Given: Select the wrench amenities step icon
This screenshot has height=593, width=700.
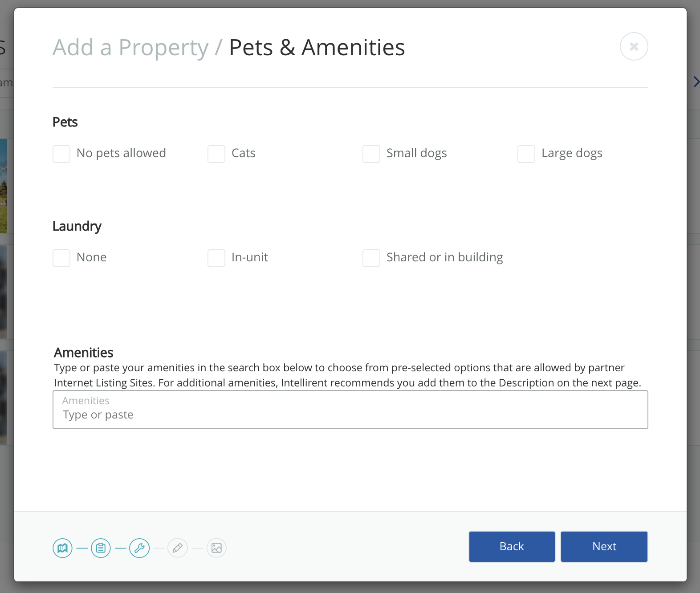Looking at the screenshot, I should pos(139,548).
